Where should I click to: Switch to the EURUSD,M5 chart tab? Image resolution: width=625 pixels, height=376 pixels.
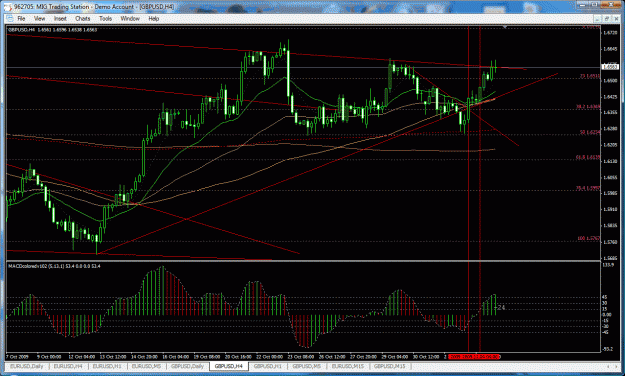tap(146, 366)
